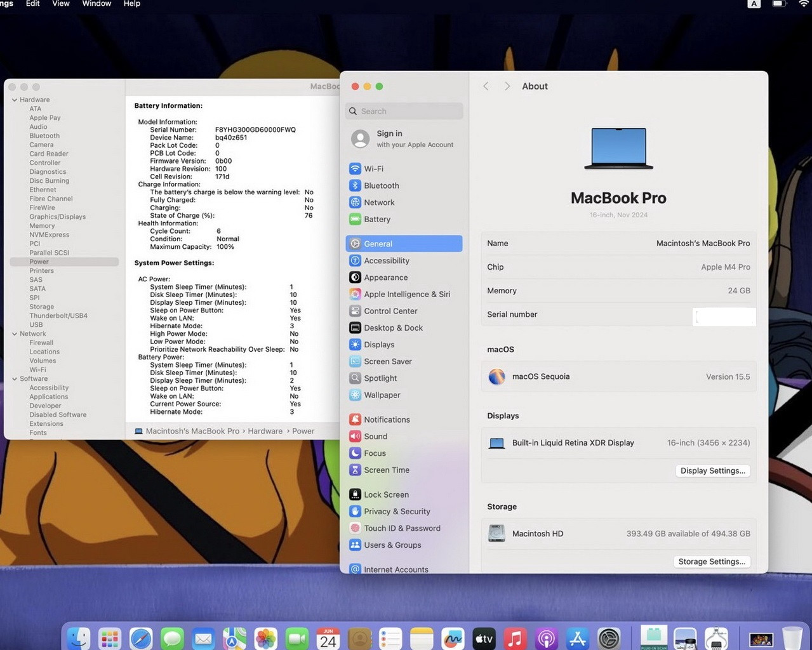
Task: Select NVMExpress in System Information sidebar
Action: click(x=49, y=235)
